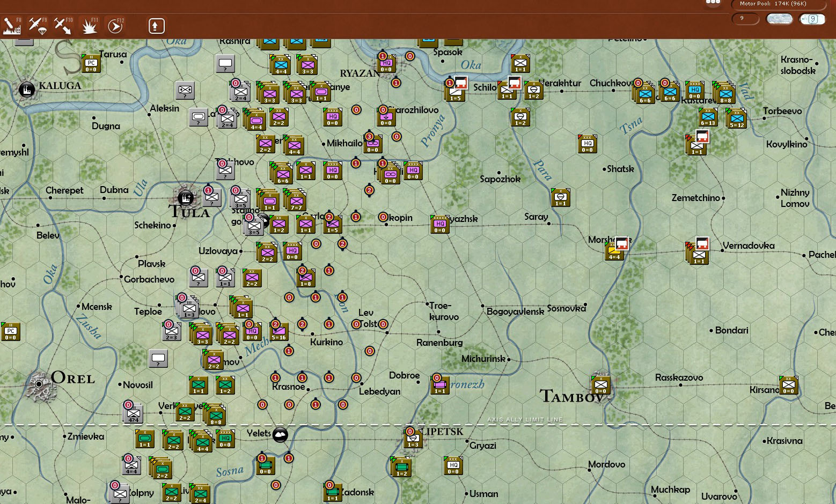Click the Bogoyavlensk town label
This screenshot has width=836, height=504.
(x=515, y=312)
